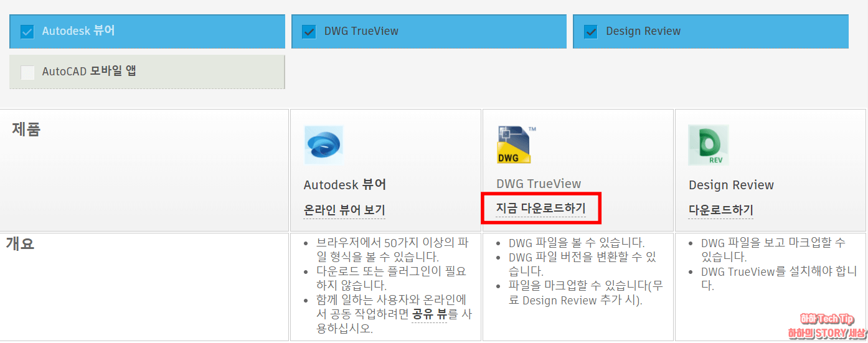Check the AutoCAD 모바일 앱 checkbox
This screenshot has width=868, height=343.
tap(27, 72)
